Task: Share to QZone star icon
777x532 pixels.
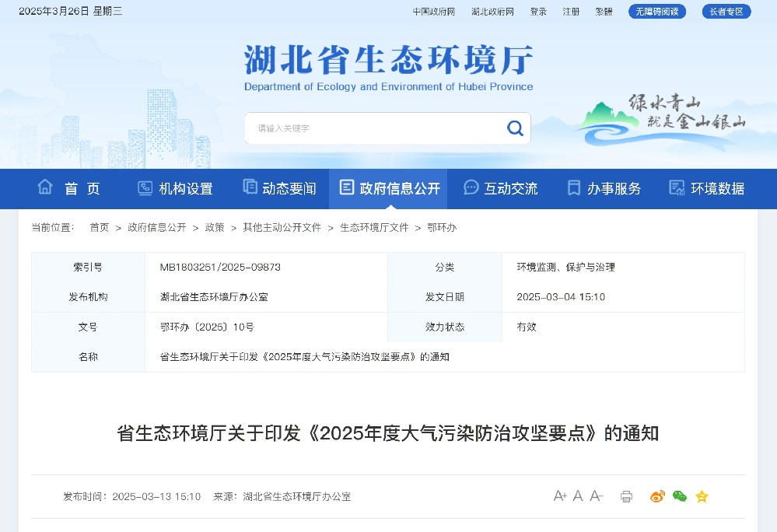Action: click(x=702, y=496)
